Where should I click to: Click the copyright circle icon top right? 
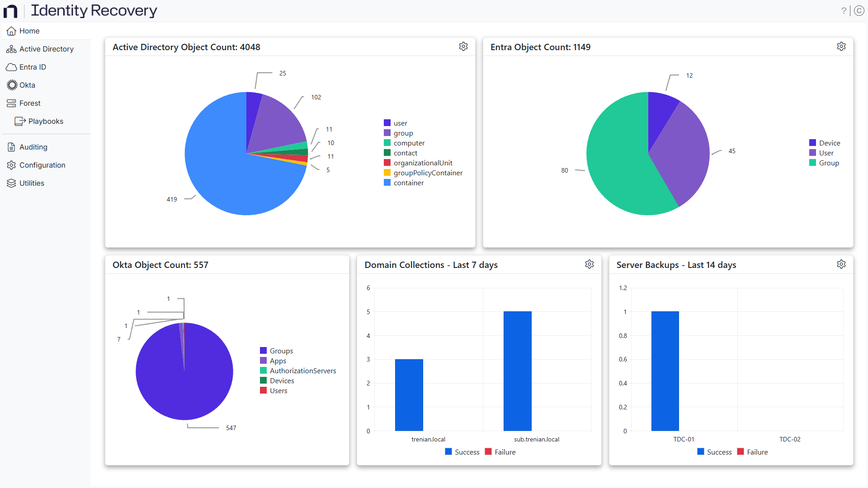click(x=859, y=11)
